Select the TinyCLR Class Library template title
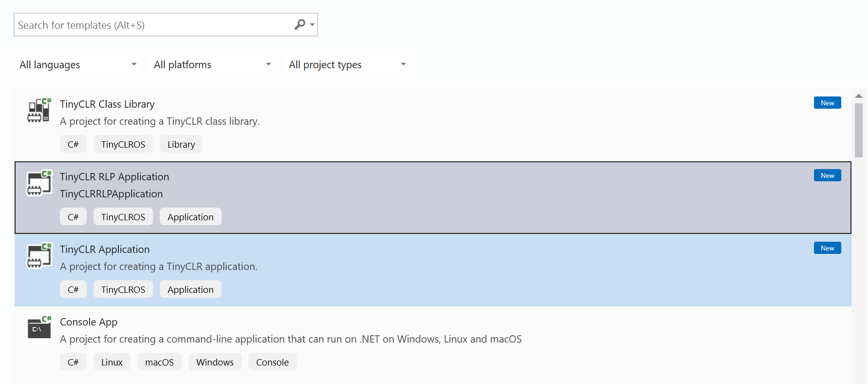The width and height of the screenshot is (868, 384). tap(107, 104)
